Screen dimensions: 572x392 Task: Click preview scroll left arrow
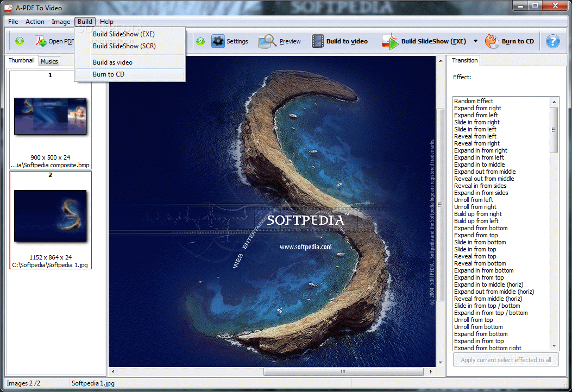(113, 371)
